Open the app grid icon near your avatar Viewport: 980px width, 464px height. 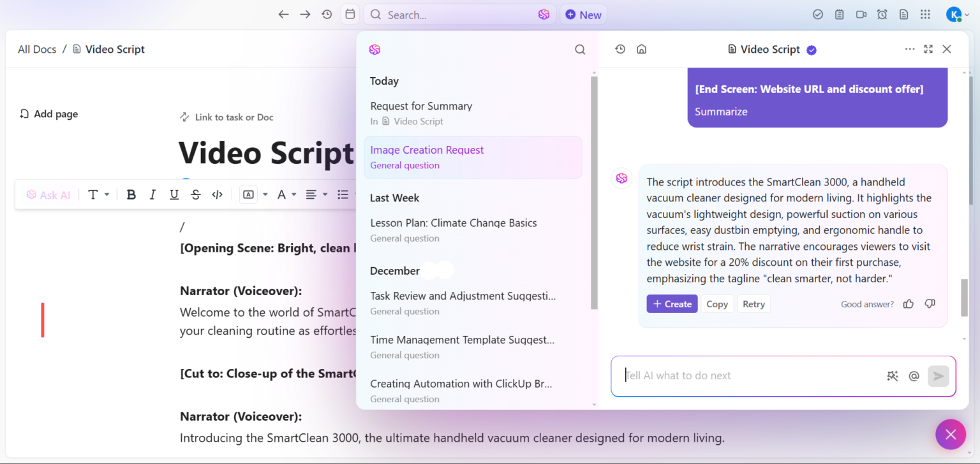[x=925, y=14]
